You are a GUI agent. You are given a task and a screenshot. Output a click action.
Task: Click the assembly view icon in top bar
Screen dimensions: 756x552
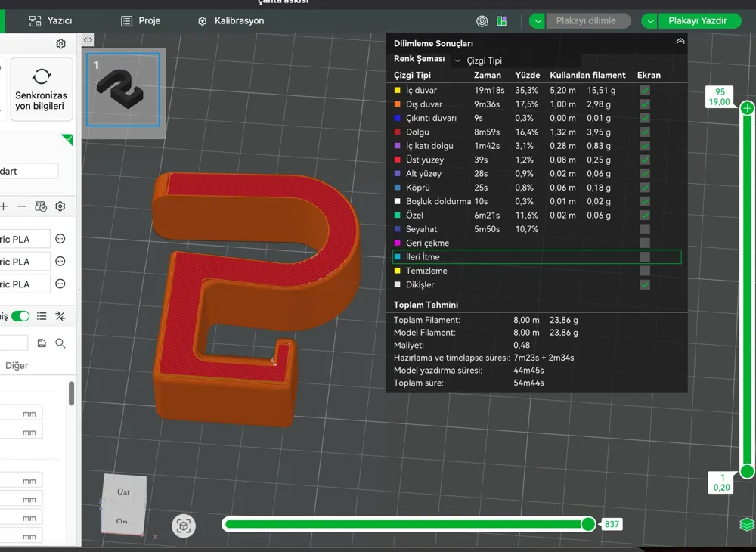(x=501, y=20)
